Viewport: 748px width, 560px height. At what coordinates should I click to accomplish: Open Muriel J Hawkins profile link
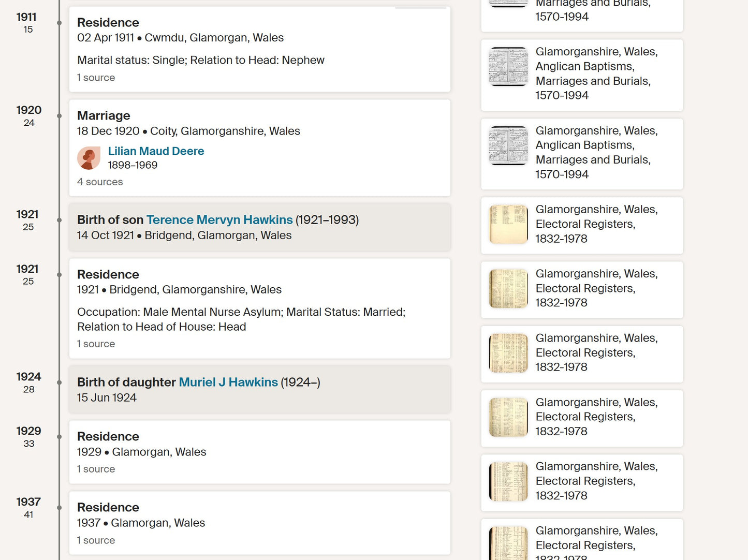tap(228, 382)
